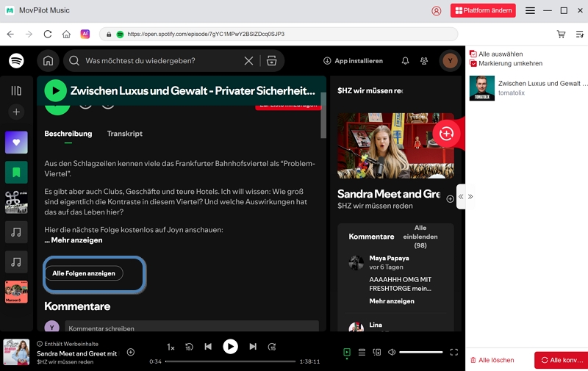Open the friends activity icon

tap(424, 61)
